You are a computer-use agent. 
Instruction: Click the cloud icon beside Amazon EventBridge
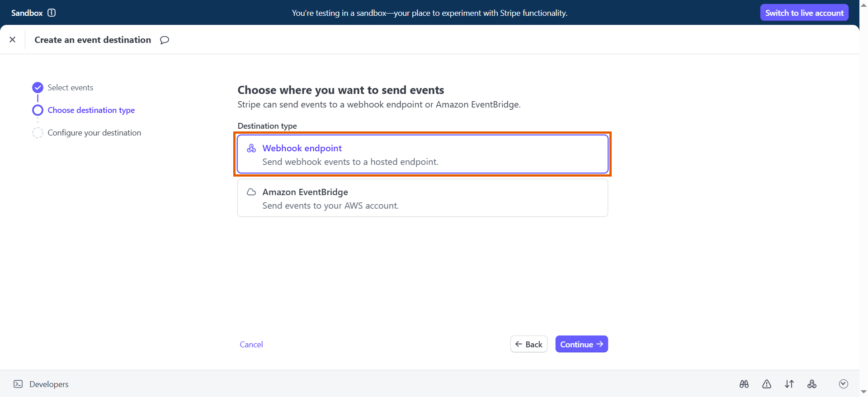251,192
